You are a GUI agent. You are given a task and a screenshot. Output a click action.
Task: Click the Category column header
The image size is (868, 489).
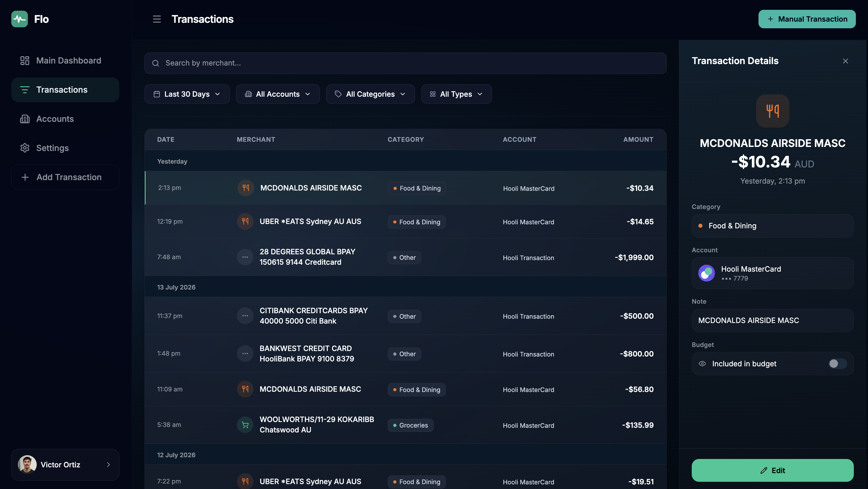click(x=405, y=140)
